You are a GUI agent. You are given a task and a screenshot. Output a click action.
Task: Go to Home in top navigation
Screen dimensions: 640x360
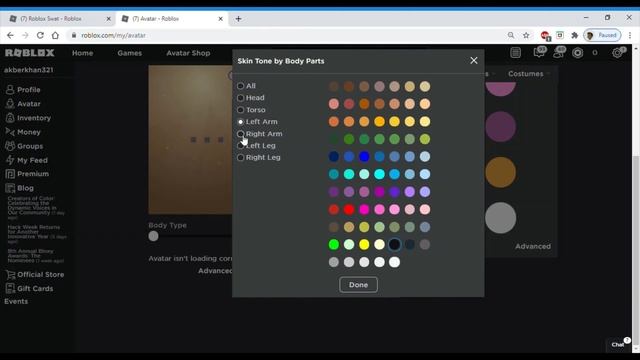pos(82,53)
